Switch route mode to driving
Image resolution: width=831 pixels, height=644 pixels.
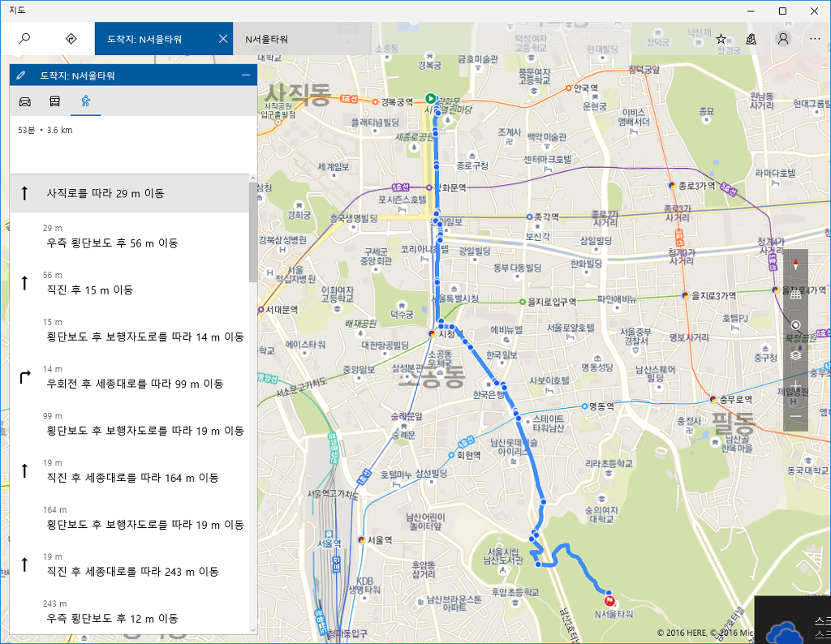click(27, 101)
